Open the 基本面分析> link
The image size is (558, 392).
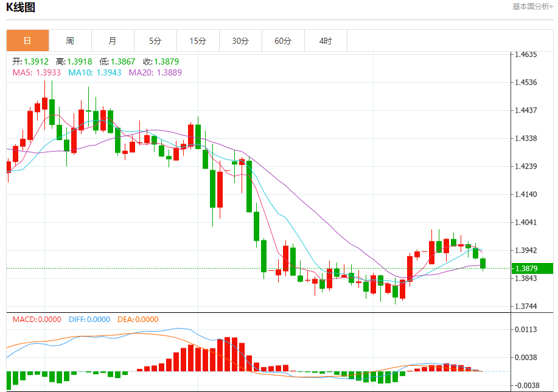coord(532,7)
